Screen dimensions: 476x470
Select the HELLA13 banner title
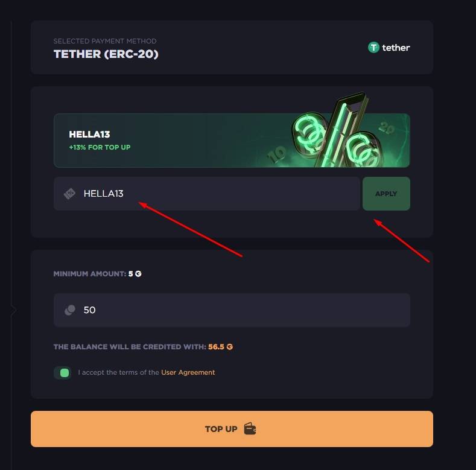(89, 135)
